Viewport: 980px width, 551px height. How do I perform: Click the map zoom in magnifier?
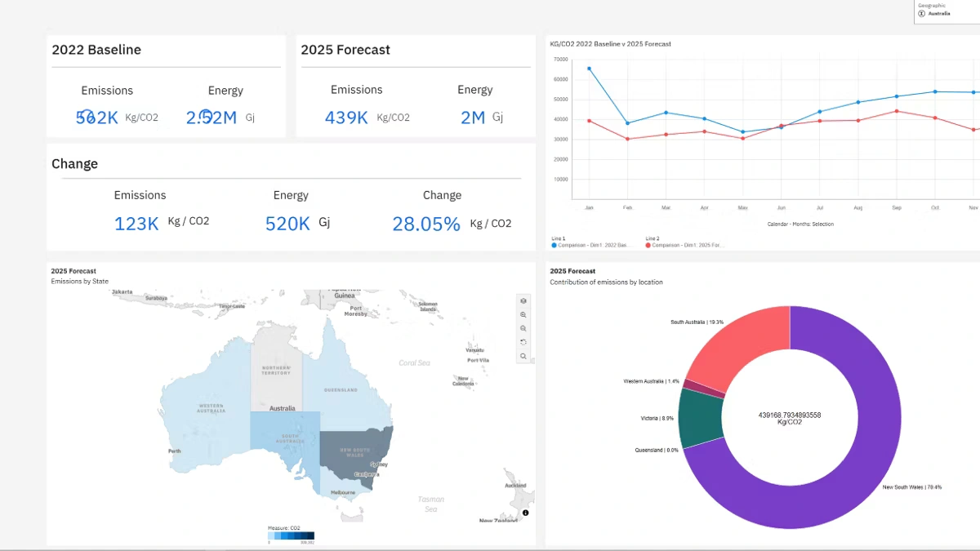coord(523,314)
